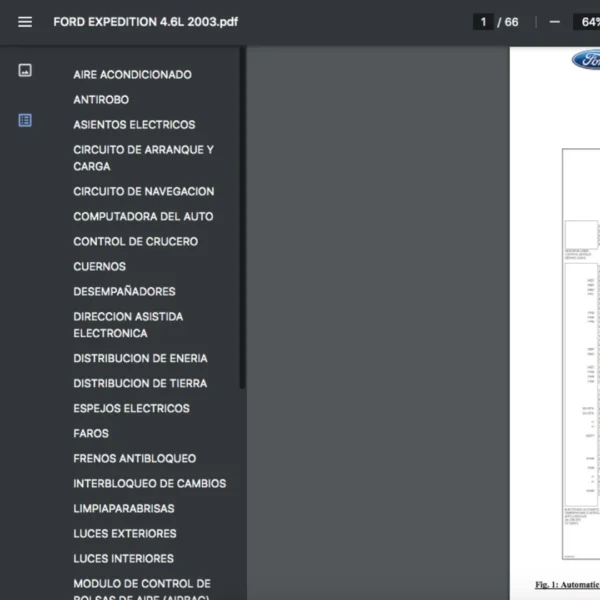Select the FRENOS ANTIBLOQUEO bookmark
Screen dimensions: 600x600
click(x=134, y=458)
